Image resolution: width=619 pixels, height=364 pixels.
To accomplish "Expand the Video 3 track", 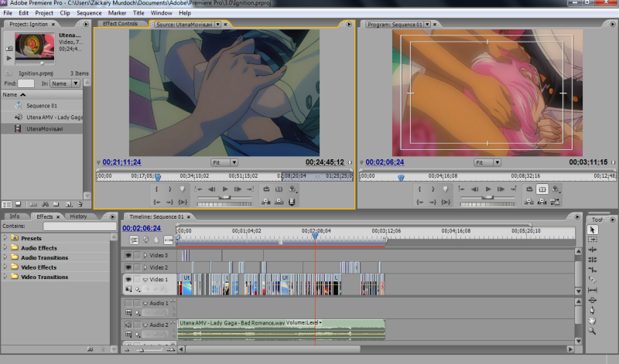I will click(145, 256).
